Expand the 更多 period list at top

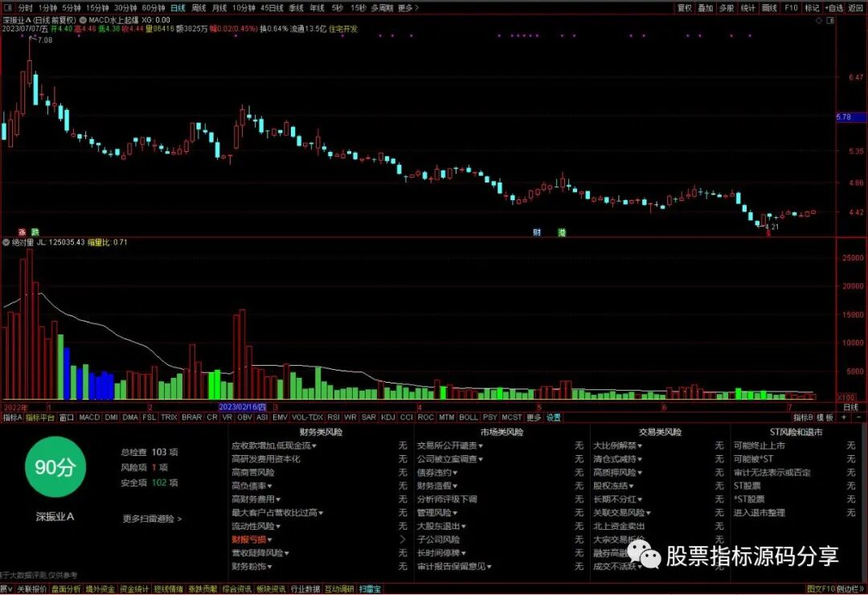click(x=408, y=8)
